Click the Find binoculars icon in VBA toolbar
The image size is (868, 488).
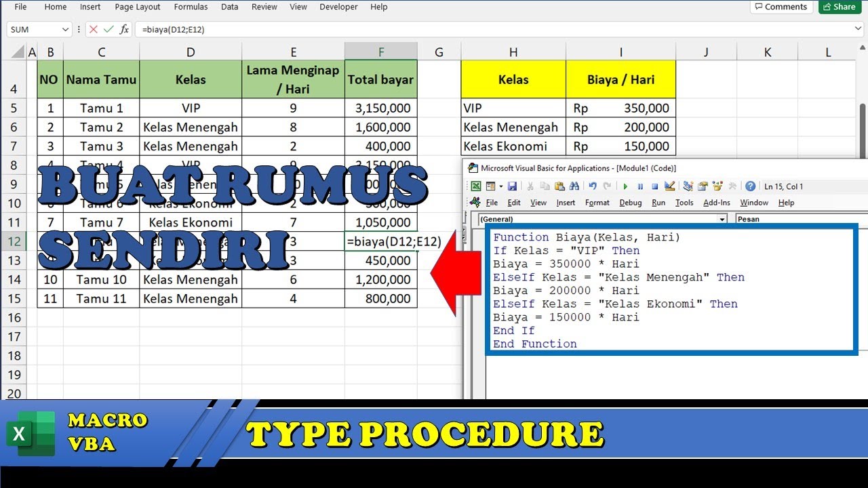[x=574, y=186]
